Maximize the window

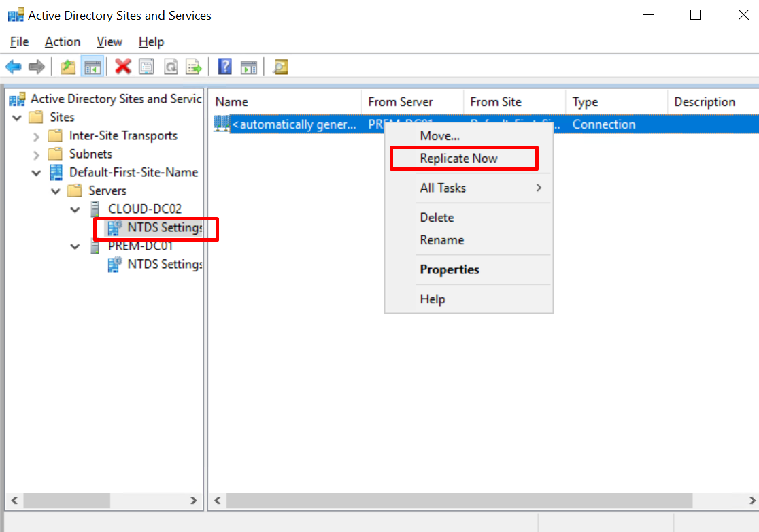coord(695,15)
